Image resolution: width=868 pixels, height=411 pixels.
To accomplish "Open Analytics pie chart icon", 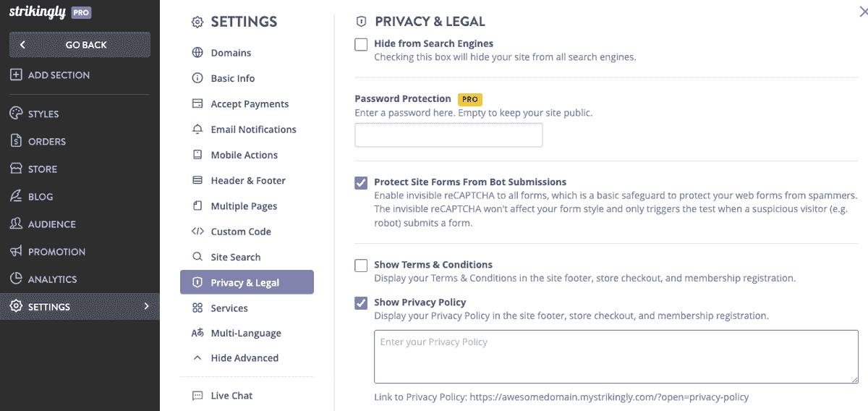I will 16,279.
